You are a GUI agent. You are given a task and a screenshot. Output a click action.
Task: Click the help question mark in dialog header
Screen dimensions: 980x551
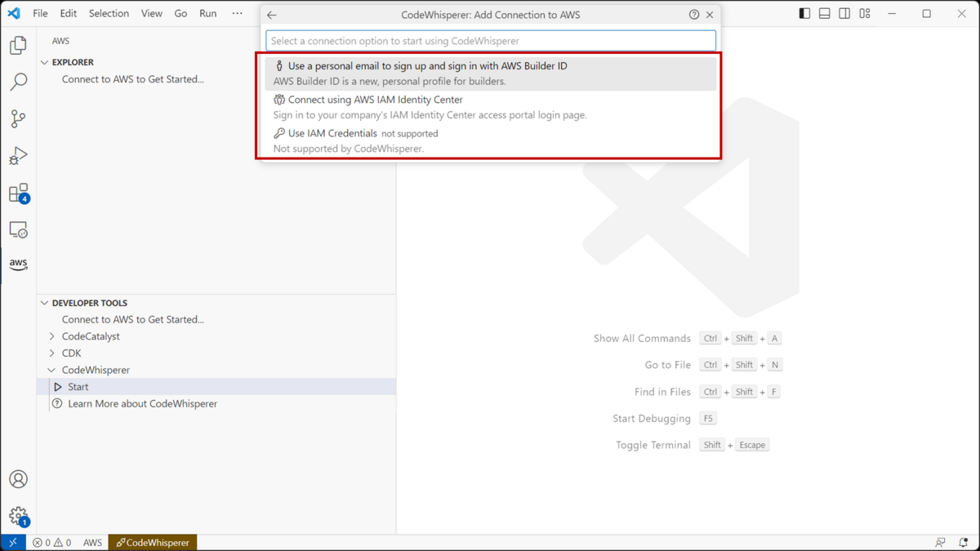[x=694, y=15]
